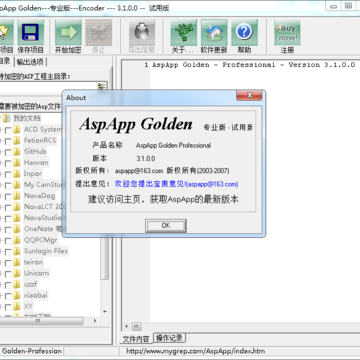This screenshot has width=360, height=360.
Task: Click the blue feedback link with aspapp@163.com
Action: point(176,184)
